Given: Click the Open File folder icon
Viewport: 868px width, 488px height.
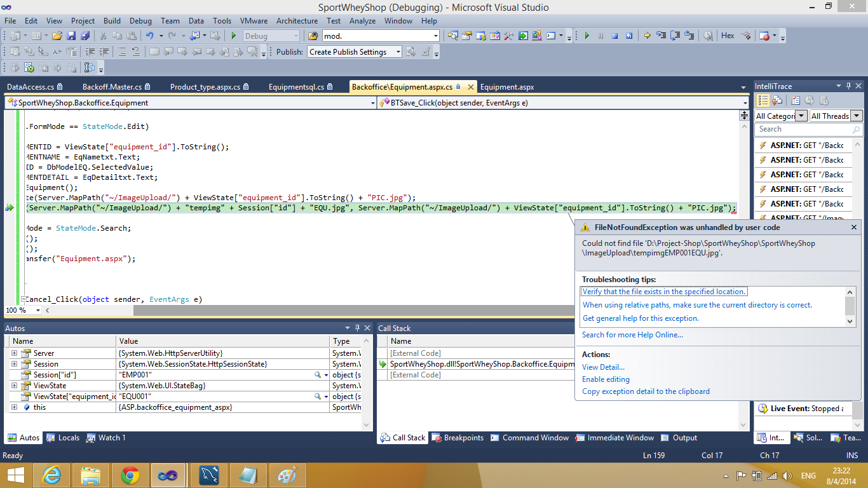Looking at the screenshot, I should click(57, 36).
